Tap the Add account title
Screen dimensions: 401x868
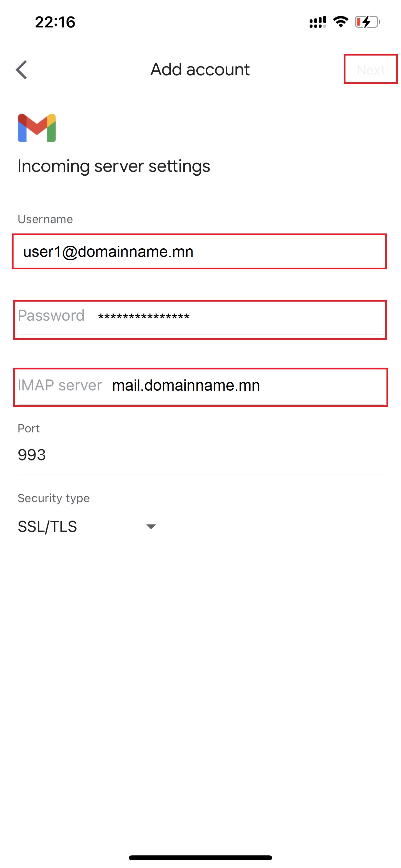pyautogui.click(x=200, y=69)
